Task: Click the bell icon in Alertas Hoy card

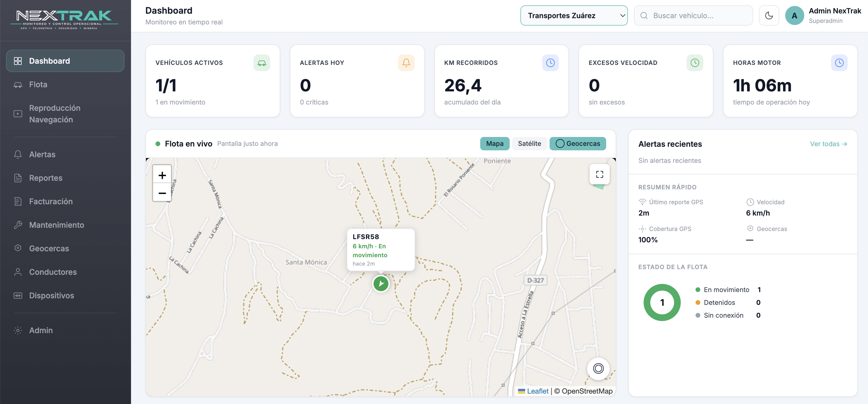Action: tap(406, 63)
